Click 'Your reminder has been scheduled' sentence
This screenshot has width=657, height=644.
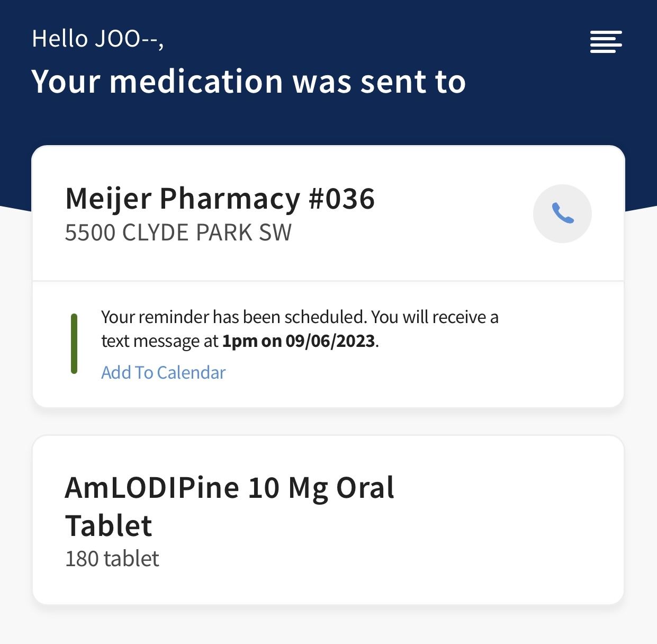coord(233,317)
